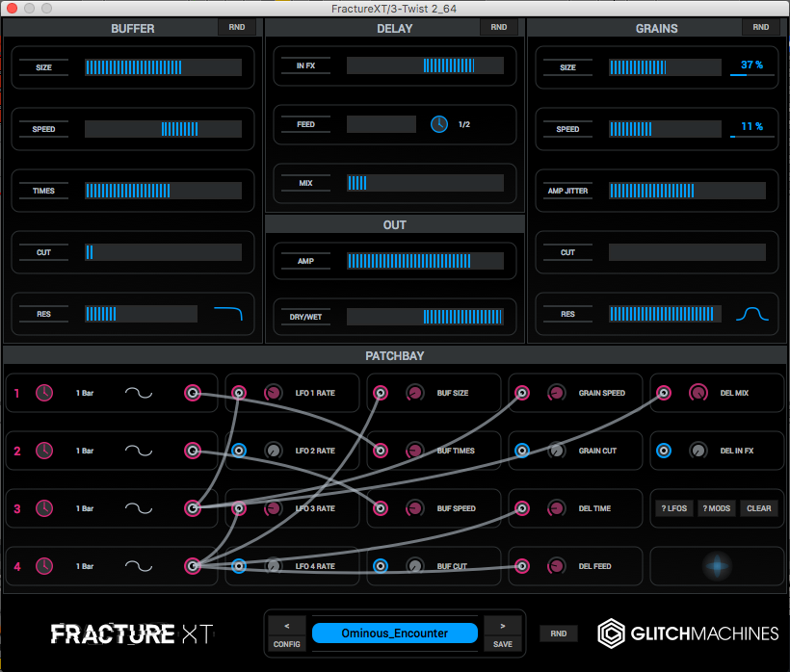Click the DEL IN FX input jack
Viewport: 790px width, 672px height.
click(x=664, y=451)
